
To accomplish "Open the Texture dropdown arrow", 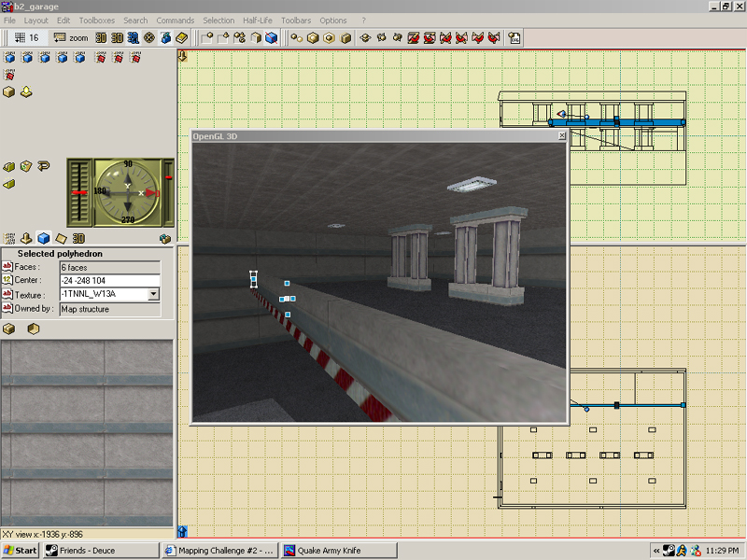I will coord(153,294).
